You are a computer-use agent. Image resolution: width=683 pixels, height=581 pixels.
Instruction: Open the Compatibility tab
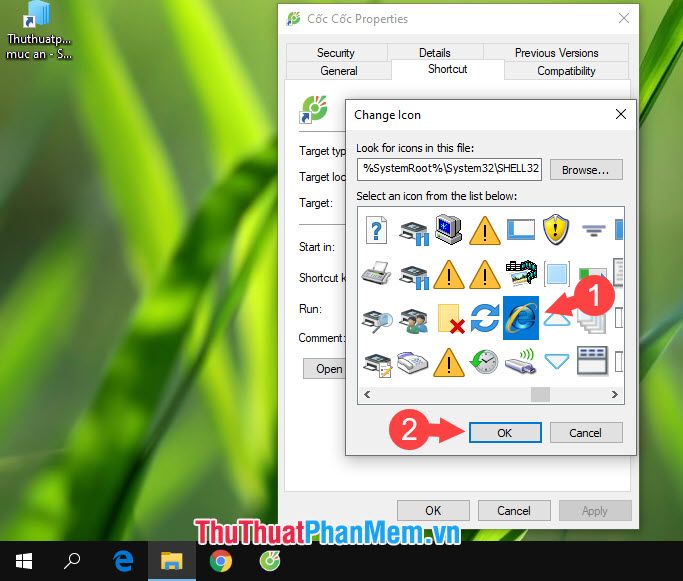[x=566, y=71]
